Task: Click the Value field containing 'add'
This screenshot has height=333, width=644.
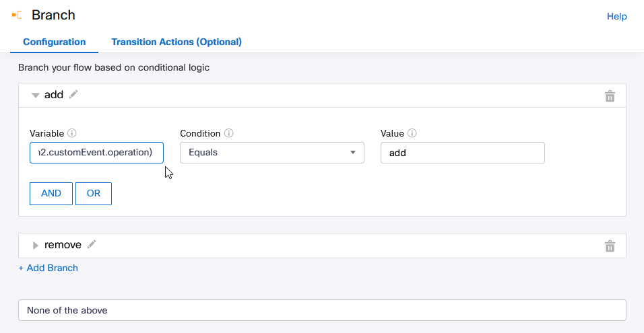Action: coord(462,153)
